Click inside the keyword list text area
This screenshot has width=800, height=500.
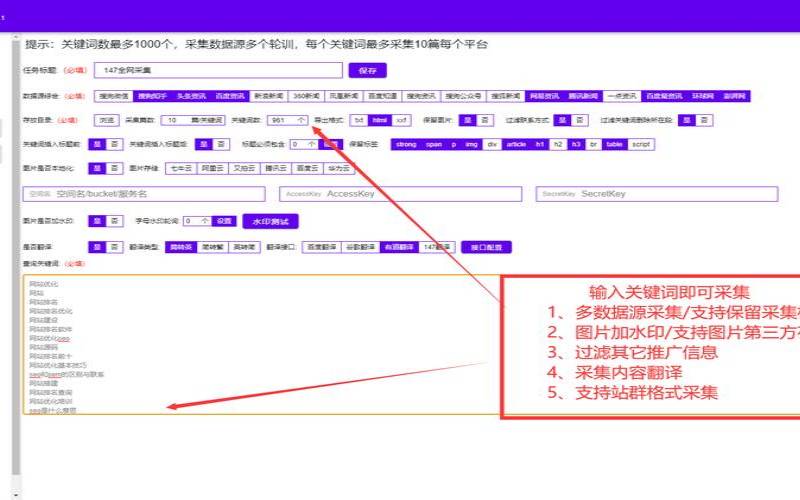[x=261, y=344]
